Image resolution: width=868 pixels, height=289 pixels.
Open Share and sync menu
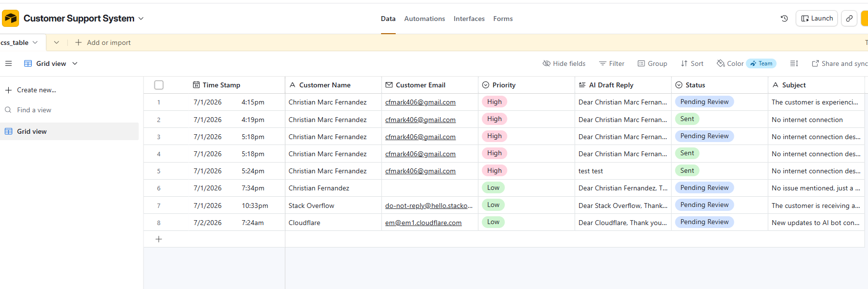(x=839, y=63)
